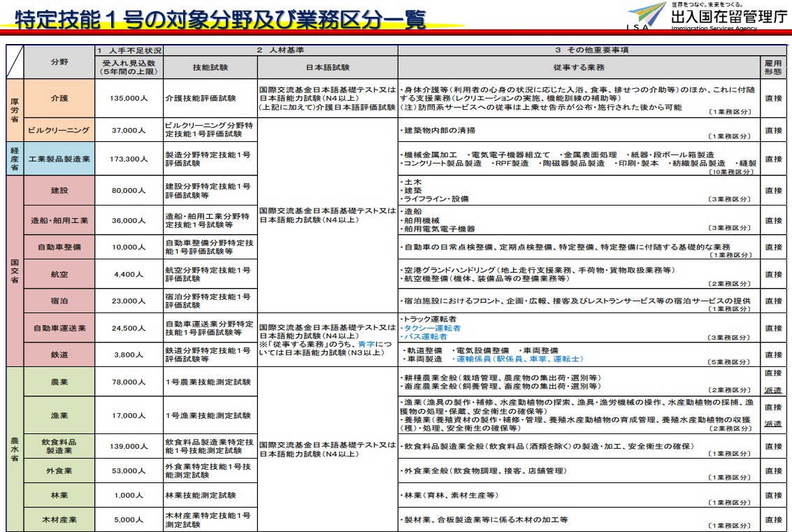
Task: Select the green 外食業 field cell
Action: 59,470
